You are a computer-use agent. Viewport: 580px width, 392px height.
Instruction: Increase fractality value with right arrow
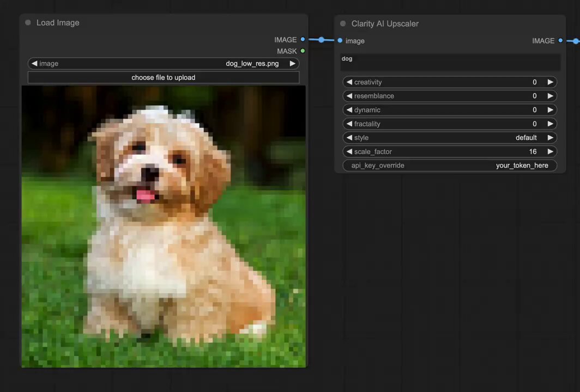point(550,124)
